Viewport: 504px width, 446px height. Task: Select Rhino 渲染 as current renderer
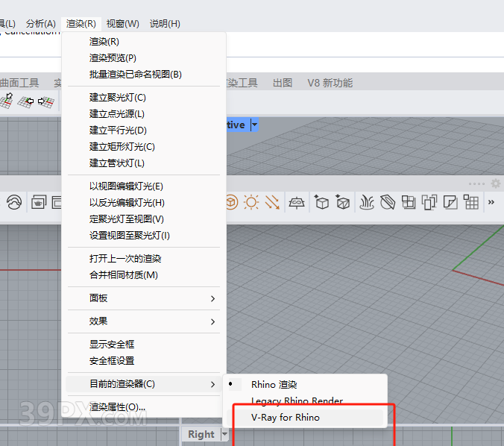274,384
